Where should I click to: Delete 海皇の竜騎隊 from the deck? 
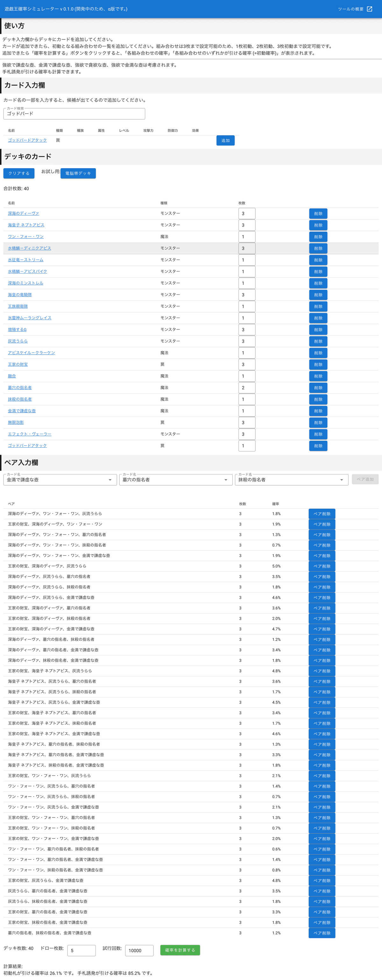point(318,295)
